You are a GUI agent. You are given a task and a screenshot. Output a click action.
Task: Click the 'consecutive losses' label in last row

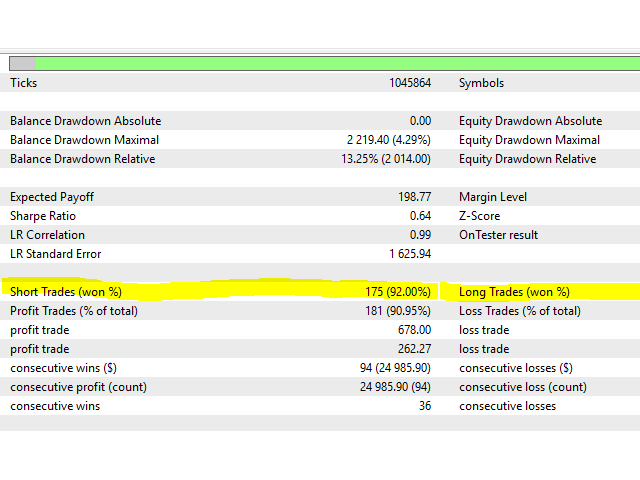[x=507, y=406]
